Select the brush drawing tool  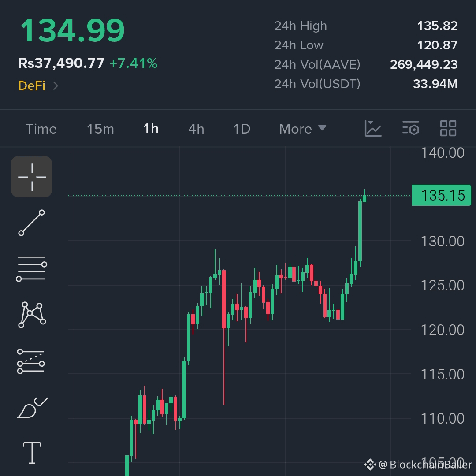pyautogui.click(x=32, y=408)
